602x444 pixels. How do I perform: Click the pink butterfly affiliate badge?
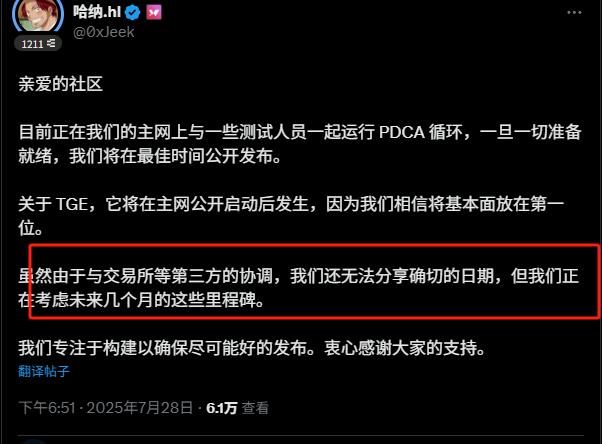(x=154, y=13)
